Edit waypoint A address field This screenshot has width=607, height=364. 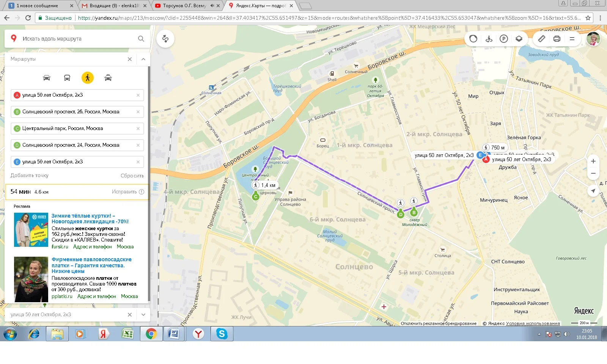pyautogui.click(x=77, y=95)
